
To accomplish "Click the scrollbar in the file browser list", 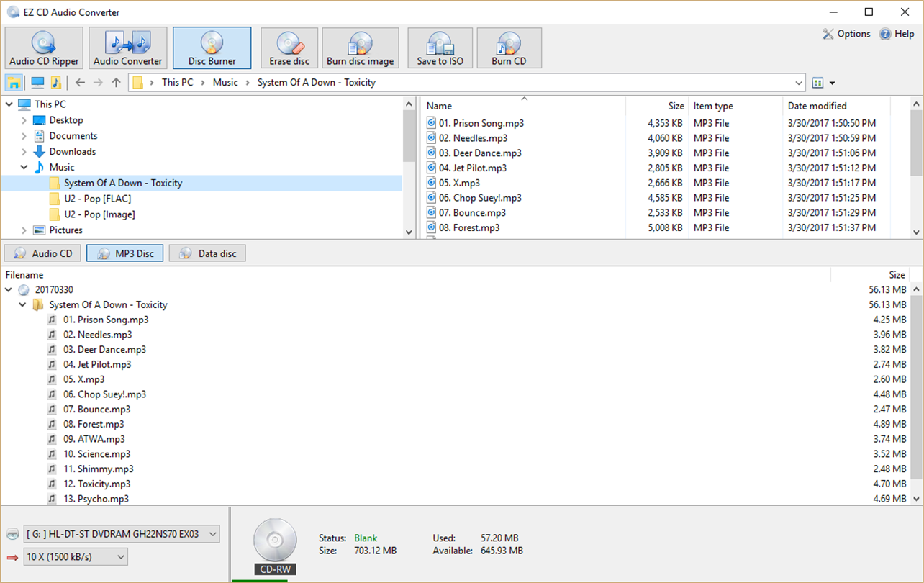I will (x=916, y=143).
